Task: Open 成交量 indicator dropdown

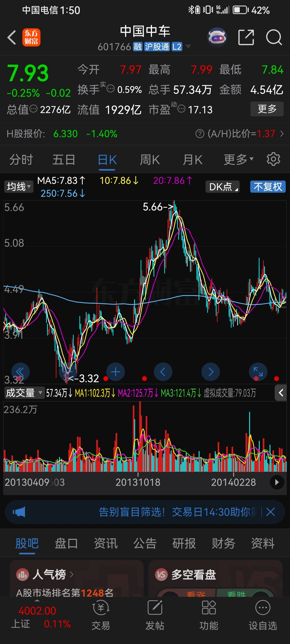Action: [x=24, y=393]
